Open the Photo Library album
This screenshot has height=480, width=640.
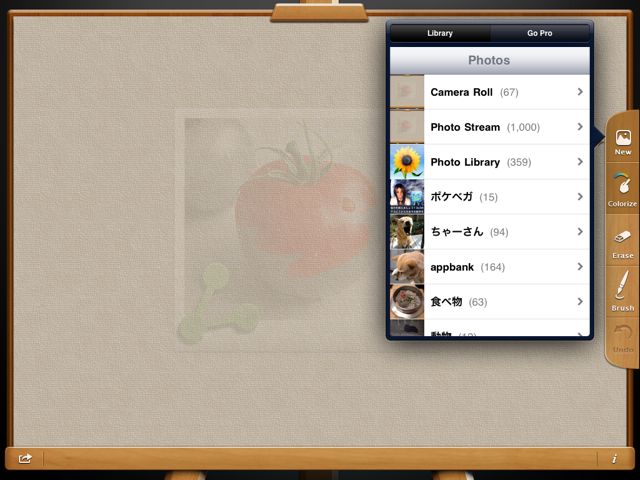tap(489, 162)
